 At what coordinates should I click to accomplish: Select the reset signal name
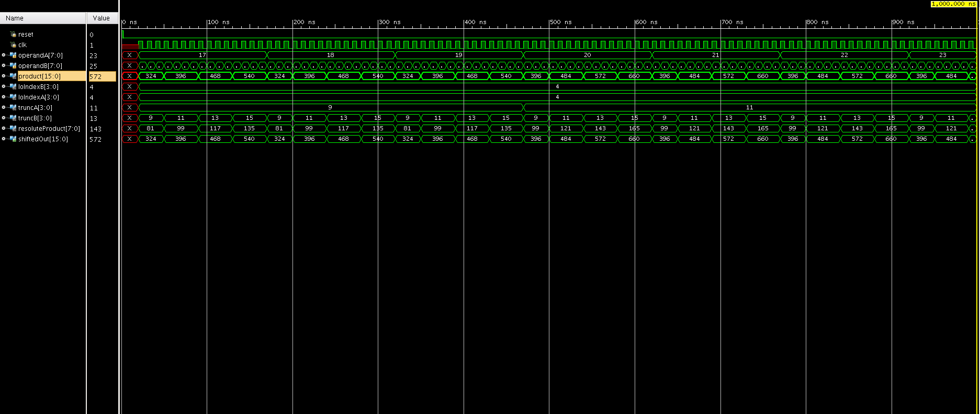(x=26, y=35)
